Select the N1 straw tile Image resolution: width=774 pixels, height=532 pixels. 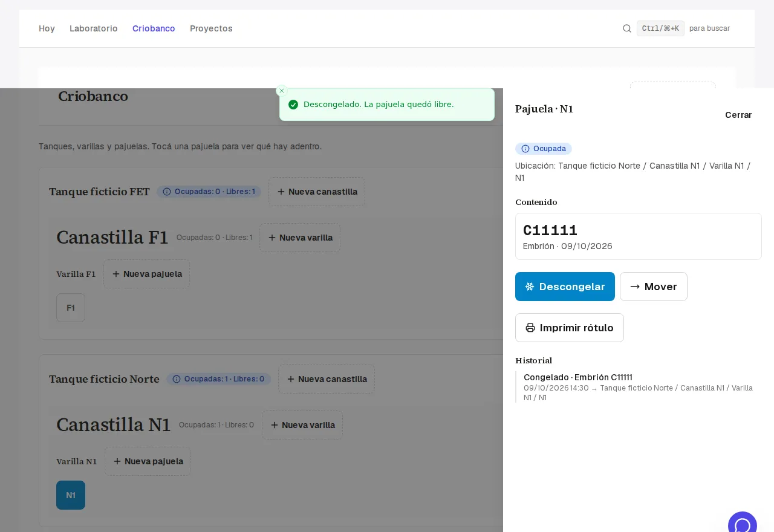point(71,495)
